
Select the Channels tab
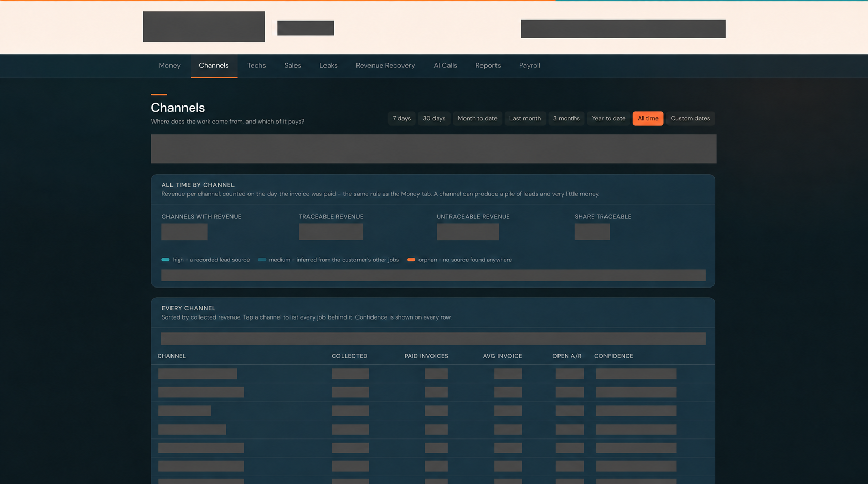214,66
